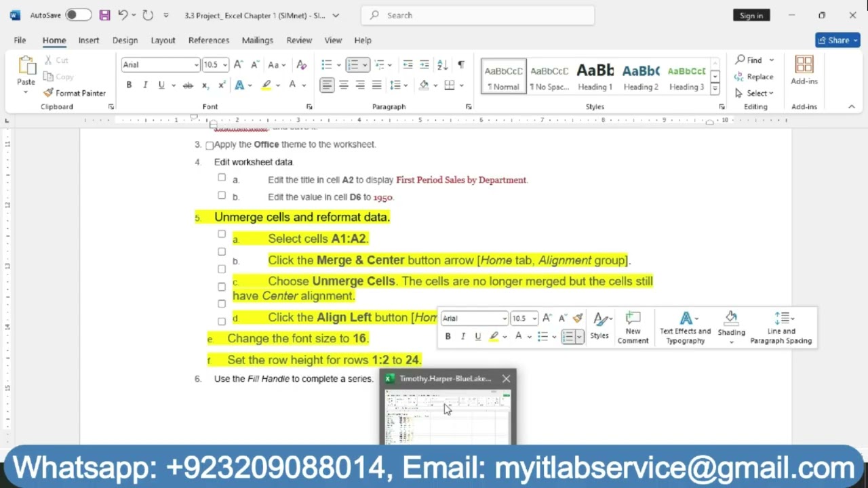The image size is (868, 488).
Task: Justify text using ribbon alignment icon
Action: point(376,85)
